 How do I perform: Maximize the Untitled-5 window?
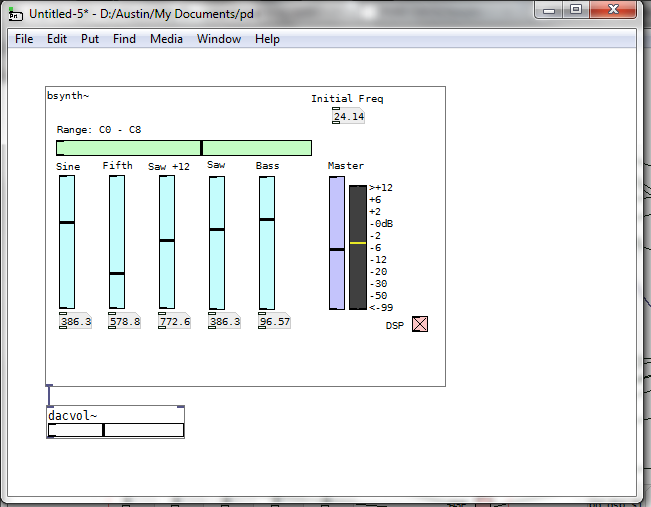(576, 10)
